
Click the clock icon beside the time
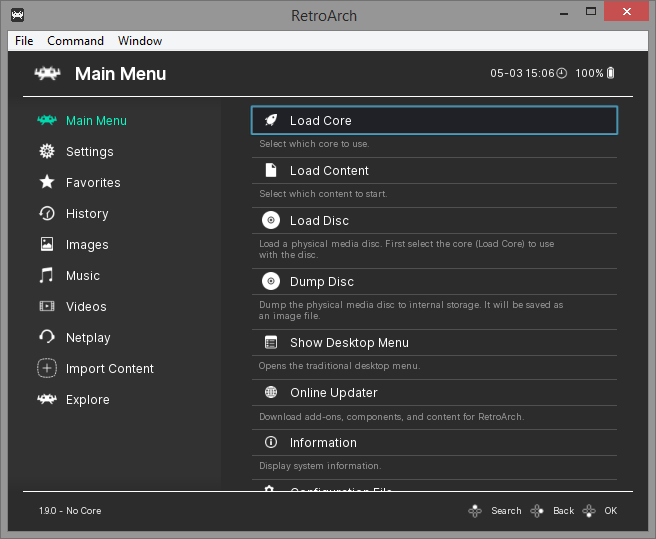tap(561, 73)
